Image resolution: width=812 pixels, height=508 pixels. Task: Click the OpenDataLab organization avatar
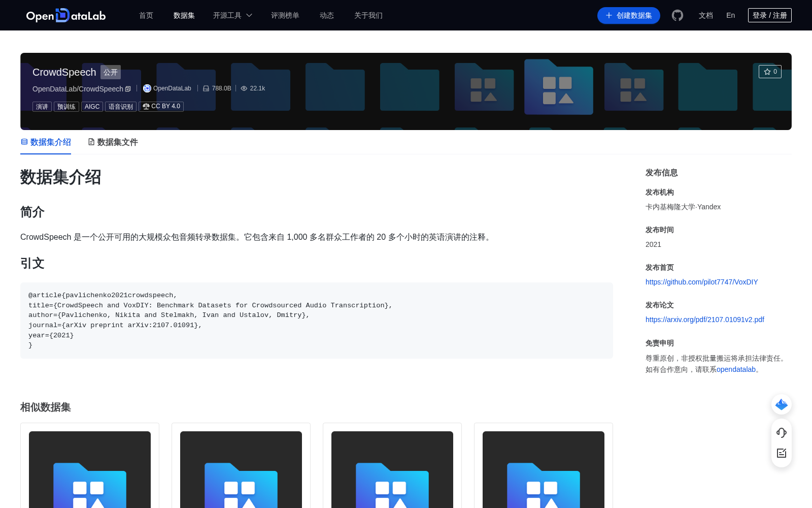tap(147, 88)
